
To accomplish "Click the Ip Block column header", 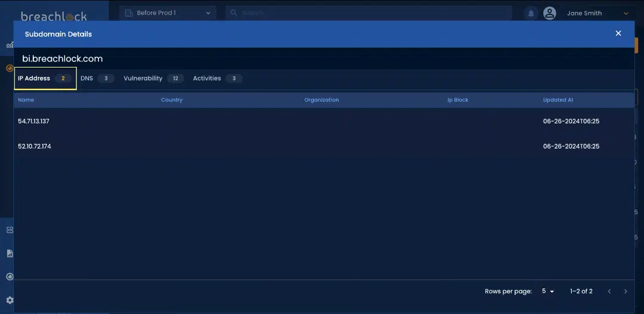I will (x=458, y=100).
